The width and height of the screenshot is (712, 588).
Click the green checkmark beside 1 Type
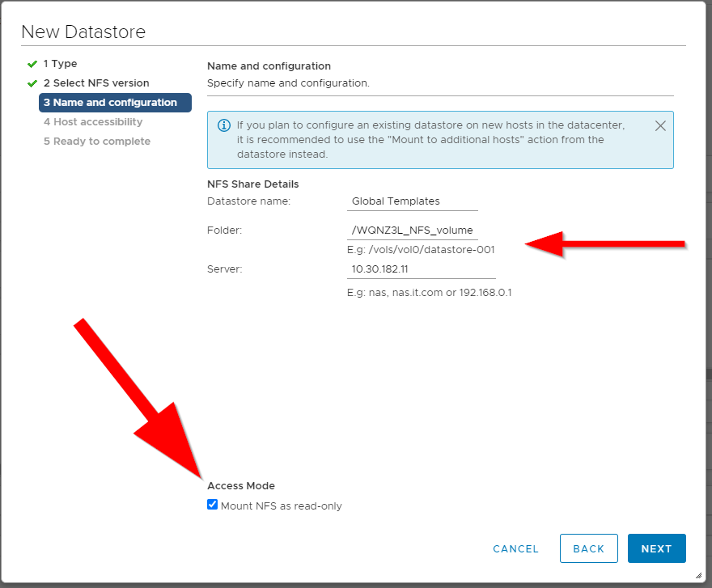click(32, 64)
